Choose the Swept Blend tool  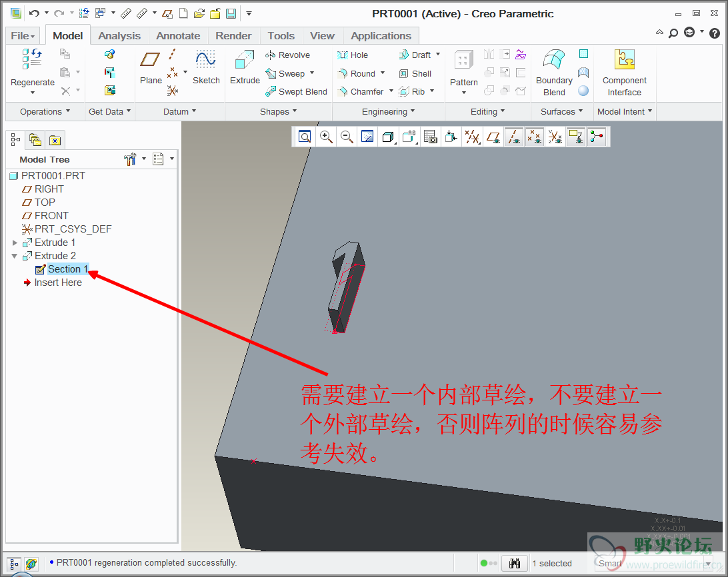296,91
